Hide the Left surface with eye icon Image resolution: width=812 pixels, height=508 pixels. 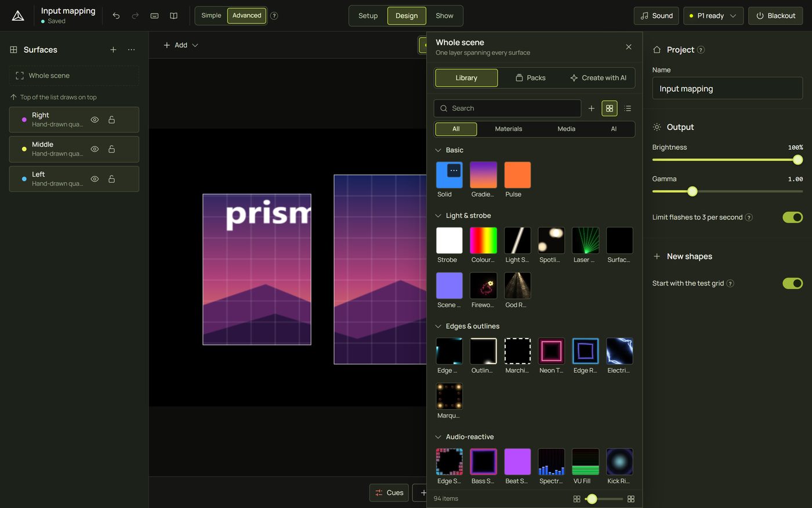click(95, 179)
